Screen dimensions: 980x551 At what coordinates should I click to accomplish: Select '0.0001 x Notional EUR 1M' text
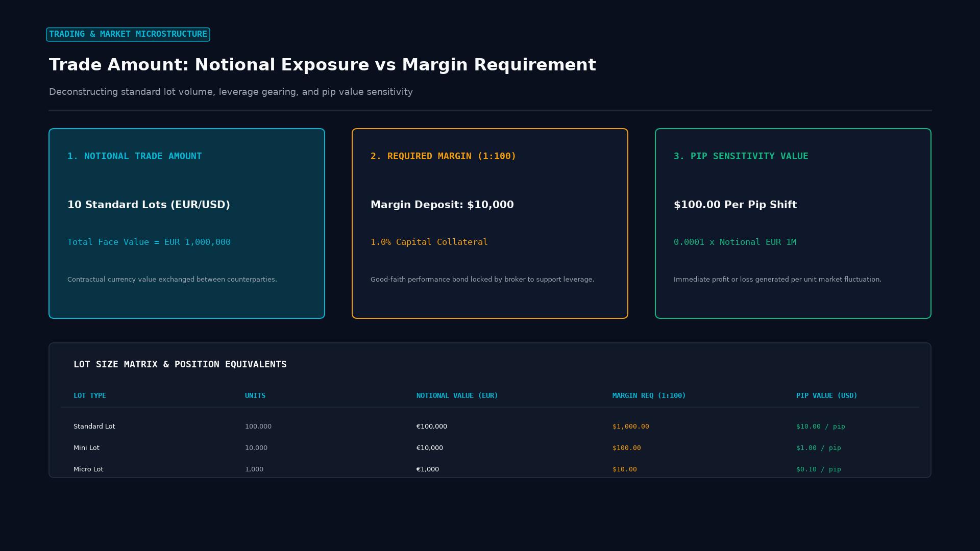point(734,242)
